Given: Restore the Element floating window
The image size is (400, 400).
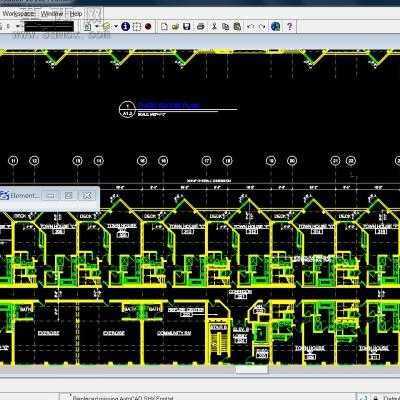Looking at the screenshot, I should pyautogui.click(x=69, y=196).
